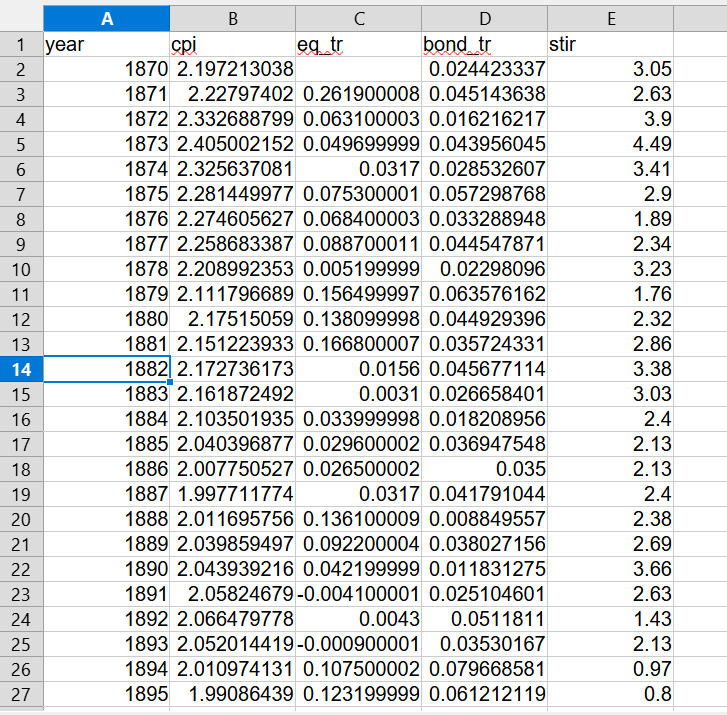This screenshot has height=715, width=727.
Task: Select column A header
Action: (x=107, y=19)
